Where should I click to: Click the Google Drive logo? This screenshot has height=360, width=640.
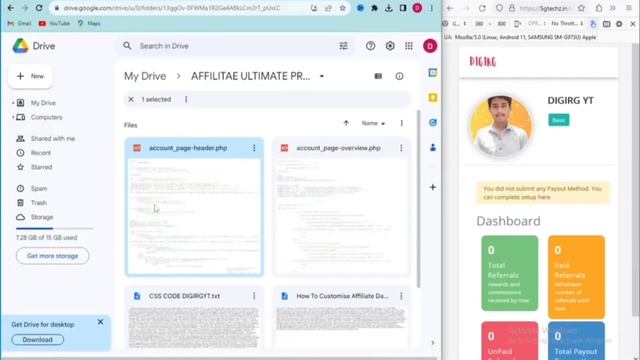click(x=33, y=46)
